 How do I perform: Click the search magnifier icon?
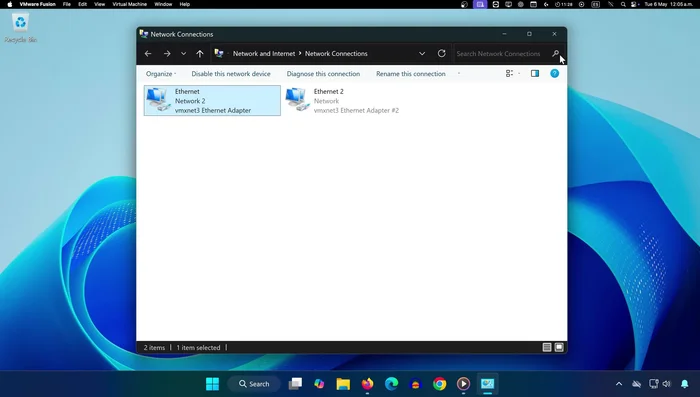point(556,54)
